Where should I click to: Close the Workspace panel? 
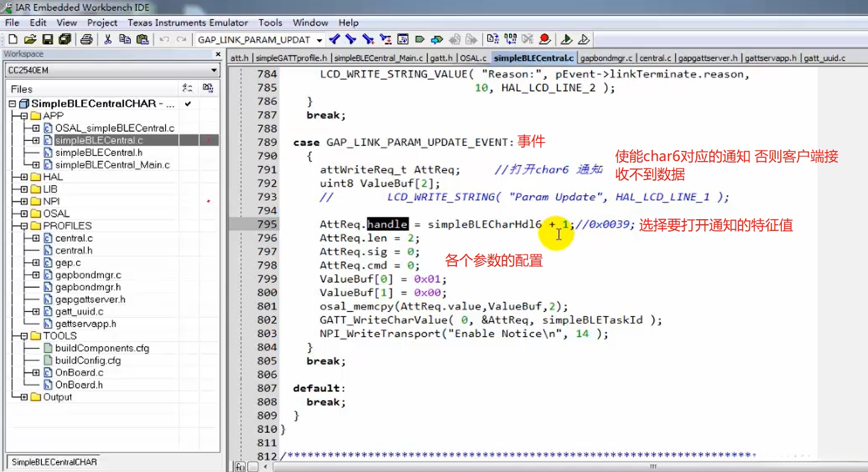[x=218, y=54]
